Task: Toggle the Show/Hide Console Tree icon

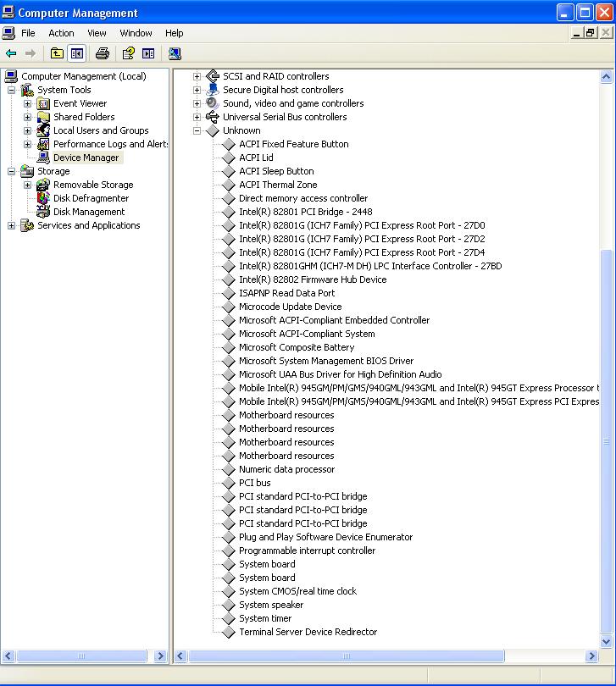Action: pyautogui.click(x=77, y=53)
